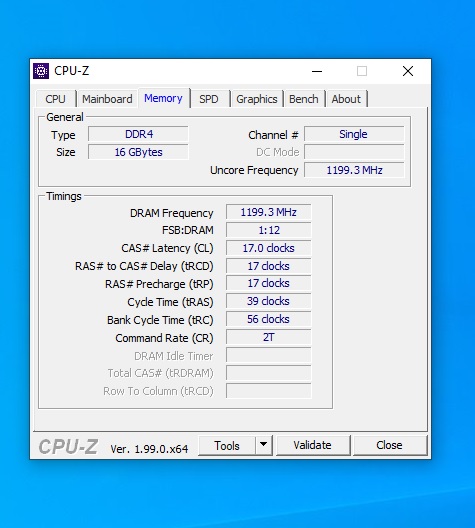
Task: Click the FSB:DRAM label
Action: [188, 230]
